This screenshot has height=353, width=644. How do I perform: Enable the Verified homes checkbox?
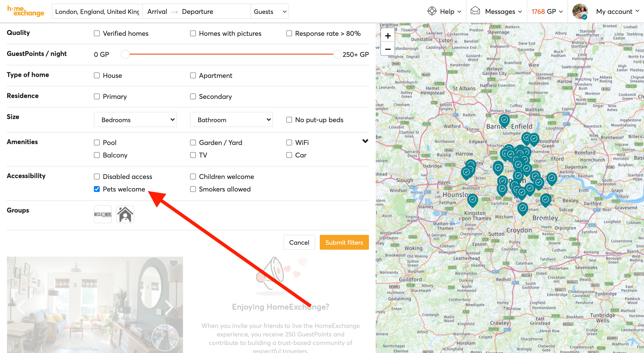tap(97, 34)
